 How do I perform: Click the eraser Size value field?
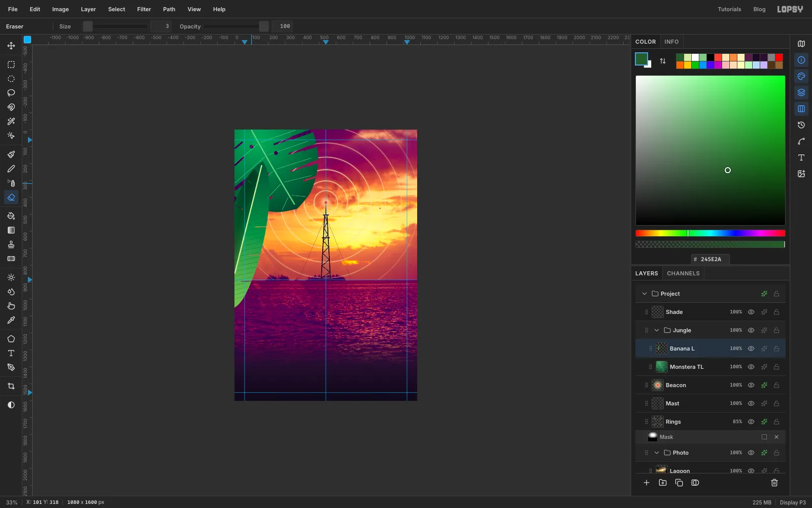[160, 26]
